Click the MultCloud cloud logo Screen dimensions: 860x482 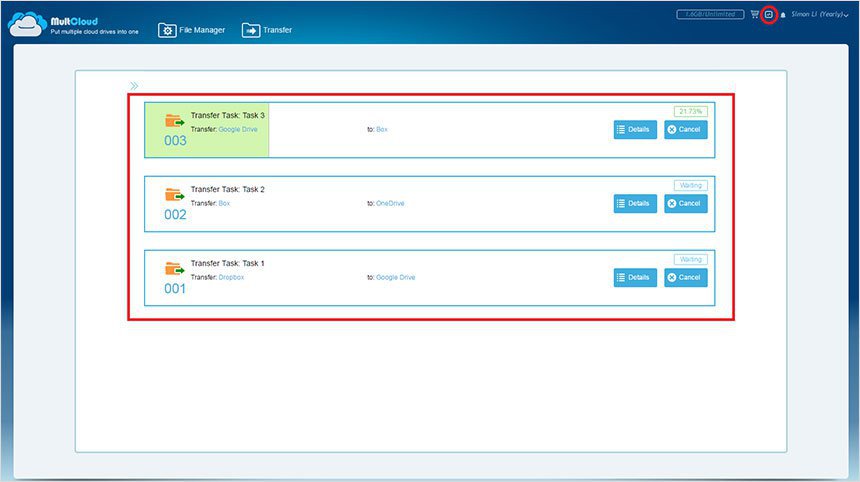pos(26,24)
